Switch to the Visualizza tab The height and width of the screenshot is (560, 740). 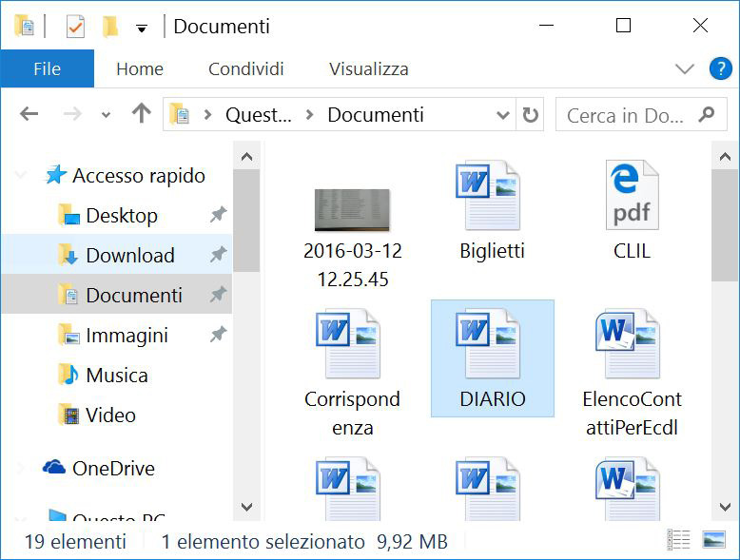click(x=368, y=68)
